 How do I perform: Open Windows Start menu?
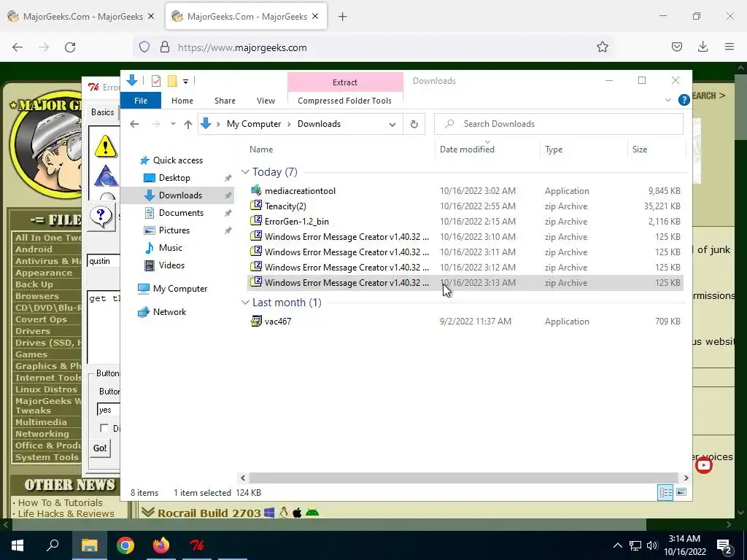tap(18, 545)
